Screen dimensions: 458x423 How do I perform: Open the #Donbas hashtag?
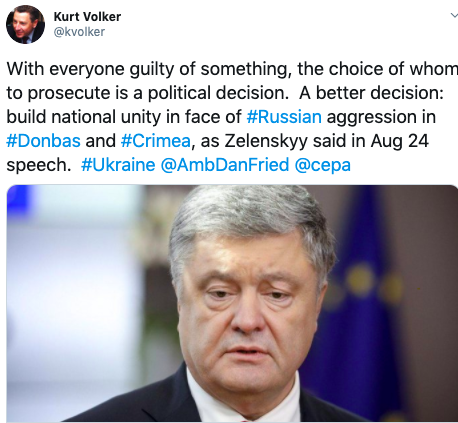tap(43, 141)
